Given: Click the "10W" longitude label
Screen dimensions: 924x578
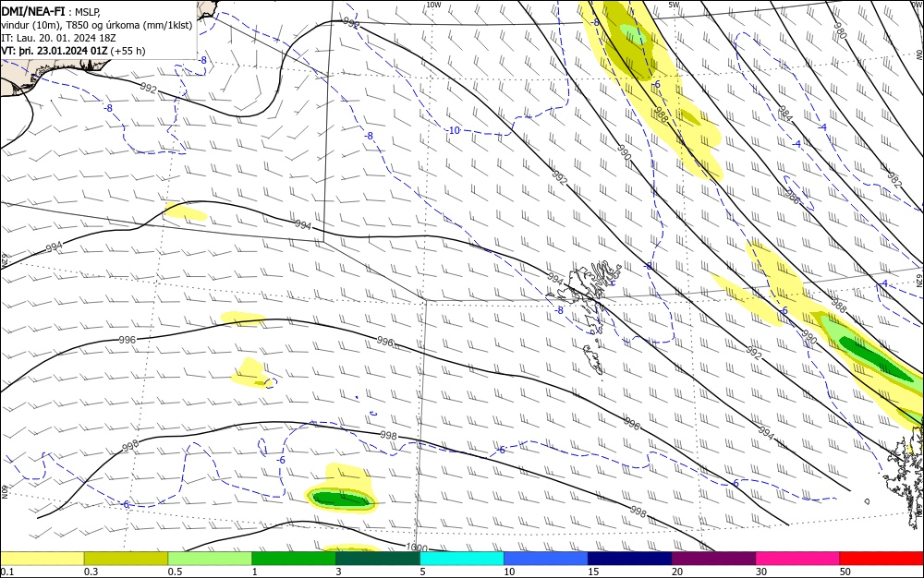Looking at the screenshot, I should tap(433, 5).
